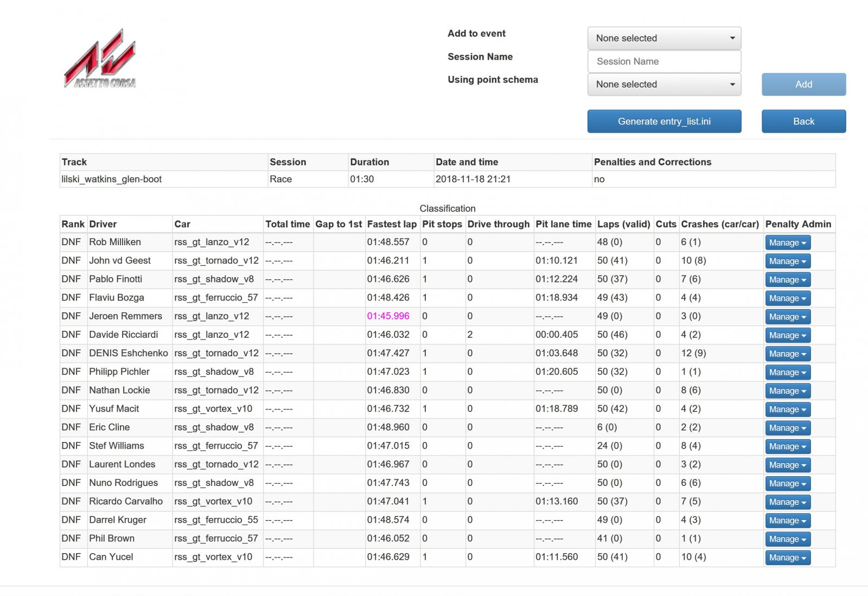Open Manage menu for Rob Milliken
The height and width of the screenshot is (596, 868).
(x=787, y=243)
